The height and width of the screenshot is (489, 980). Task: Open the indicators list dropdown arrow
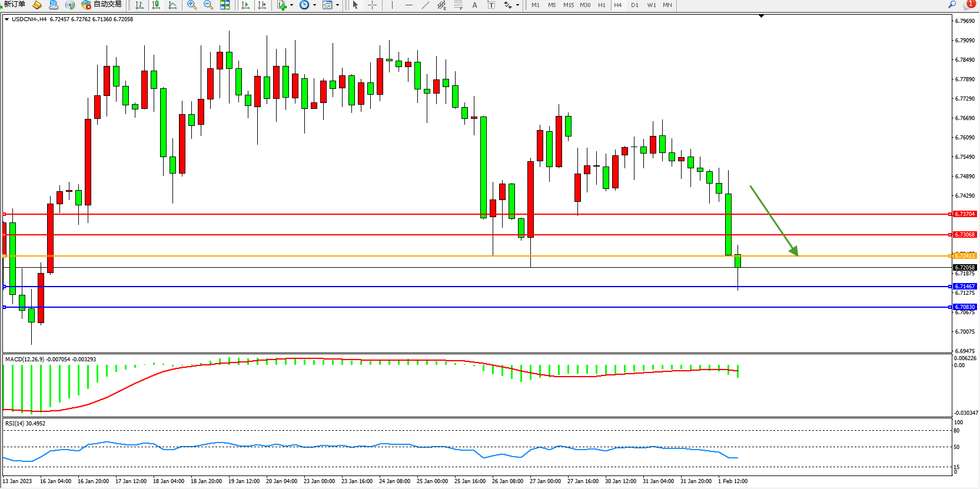tap(291, 5)
